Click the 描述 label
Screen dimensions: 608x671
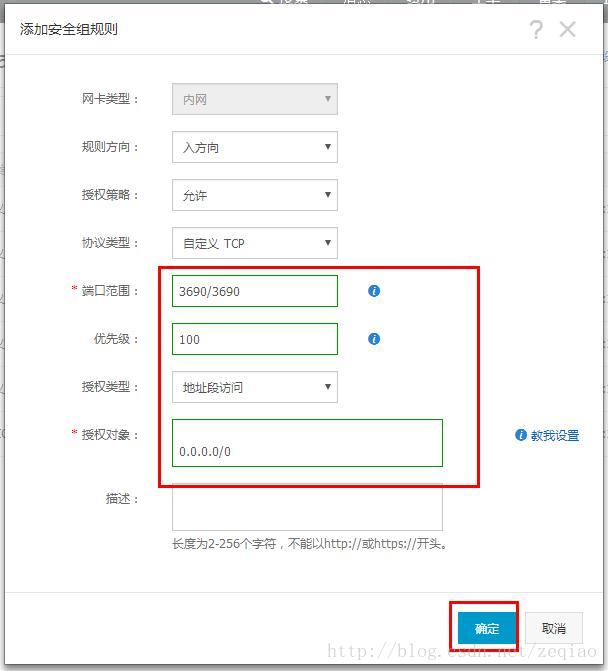coord(122,499)
